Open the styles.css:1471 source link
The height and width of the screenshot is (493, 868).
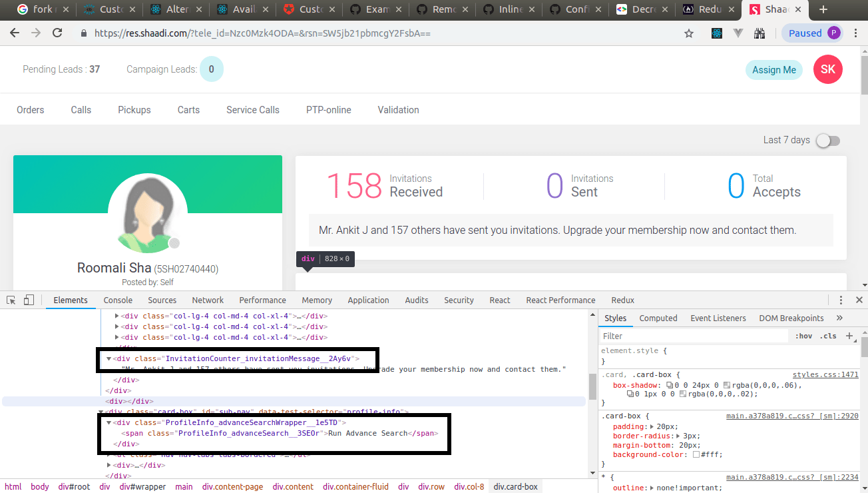[825, 375]
